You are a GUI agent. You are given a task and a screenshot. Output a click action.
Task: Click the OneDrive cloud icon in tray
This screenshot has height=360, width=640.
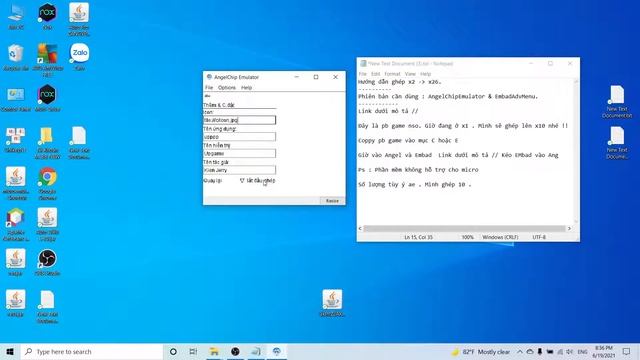coord(530,351)
